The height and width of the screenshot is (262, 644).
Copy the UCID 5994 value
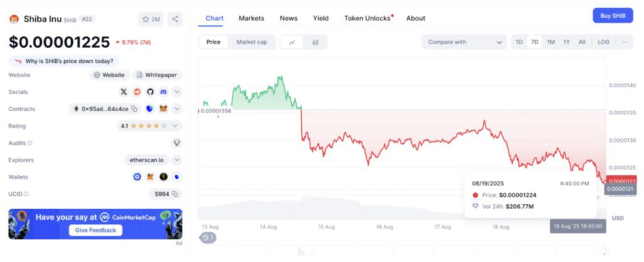click(x=175, y=194)
